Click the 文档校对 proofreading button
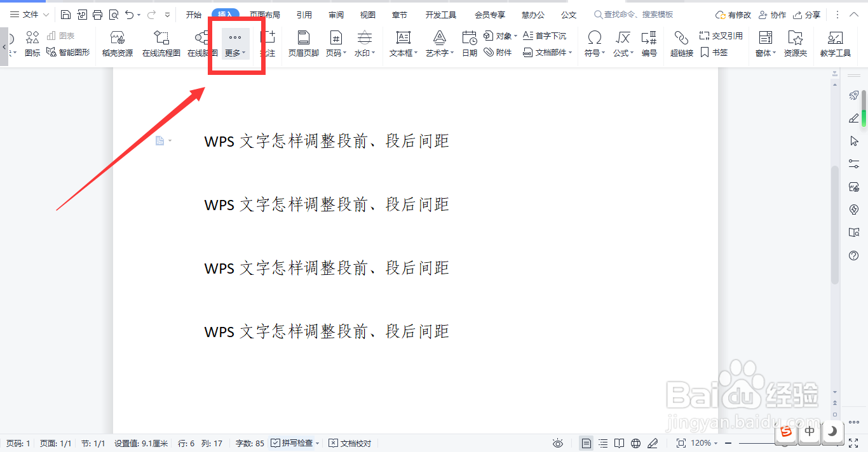 point(350,443)
